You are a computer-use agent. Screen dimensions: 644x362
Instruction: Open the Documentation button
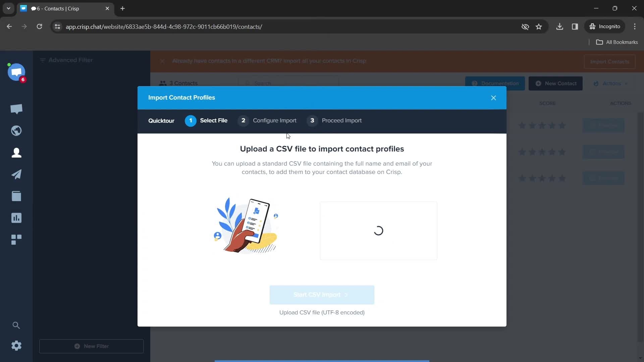coord(495,83)
